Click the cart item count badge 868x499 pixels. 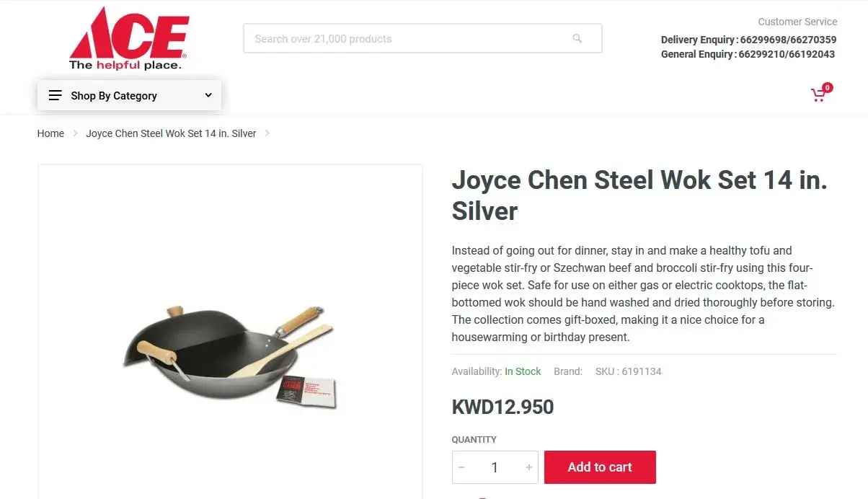(827, 87)
